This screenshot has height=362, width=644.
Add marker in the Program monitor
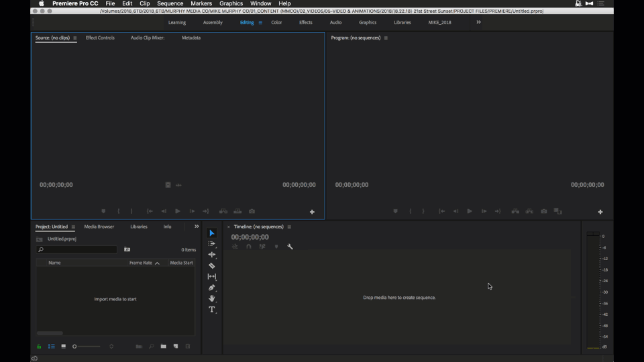(x=396, y=211)
